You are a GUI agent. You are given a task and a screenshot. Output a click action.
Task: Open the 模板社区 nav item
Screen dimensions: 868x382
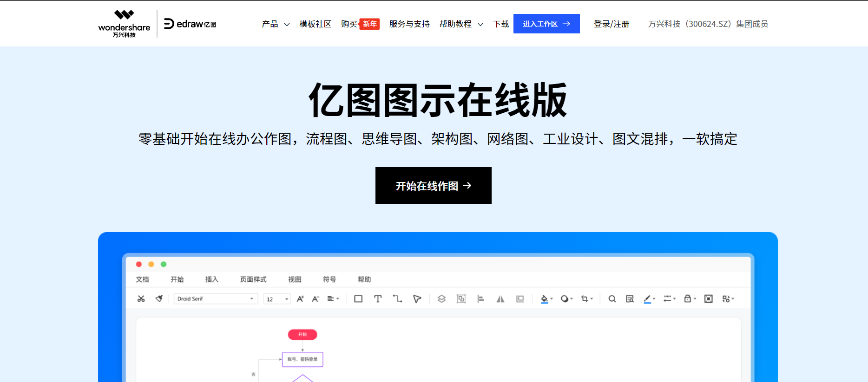(x=315, y=24)
